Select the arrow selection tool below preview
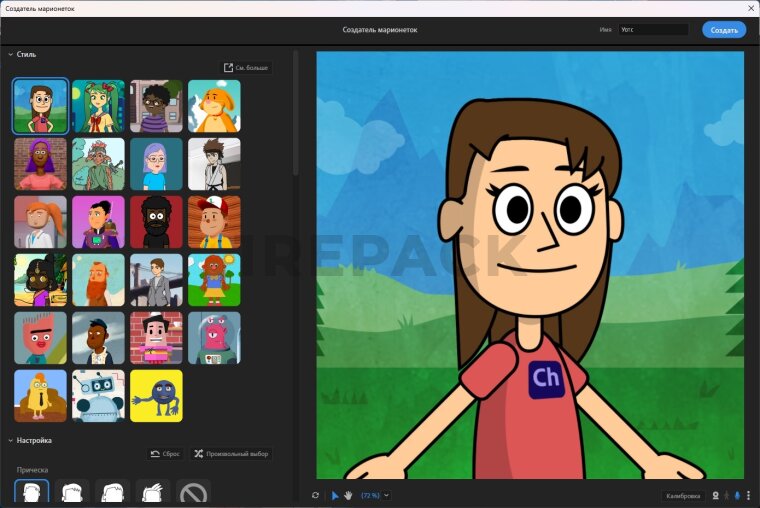This screenshot has height=508, width=760. pos(335,495)
